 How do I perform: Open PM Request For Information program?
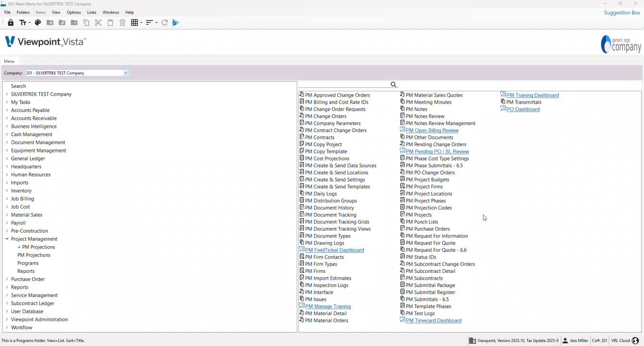tap(437, 236)
